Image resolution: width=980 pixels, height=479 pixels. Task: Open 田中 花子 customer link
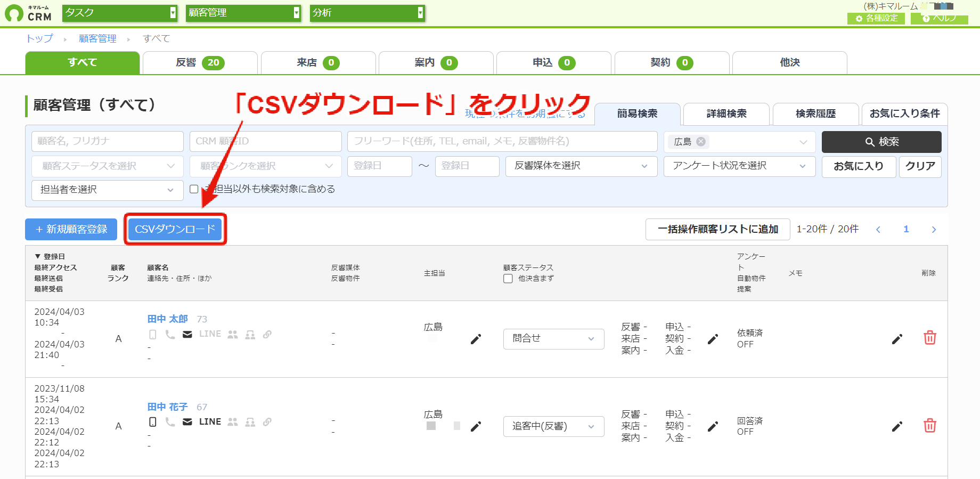tap(168, 407)
